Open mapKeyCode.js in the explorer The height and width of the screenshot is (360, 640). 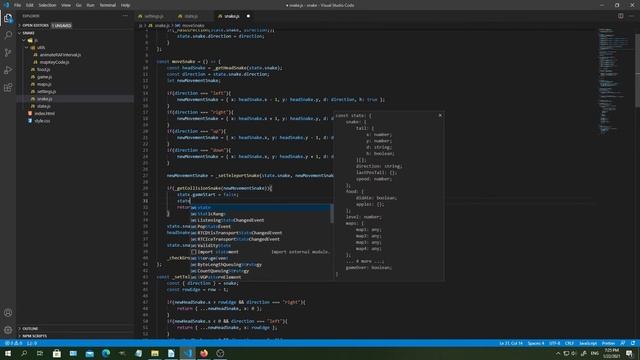point(54,62)
